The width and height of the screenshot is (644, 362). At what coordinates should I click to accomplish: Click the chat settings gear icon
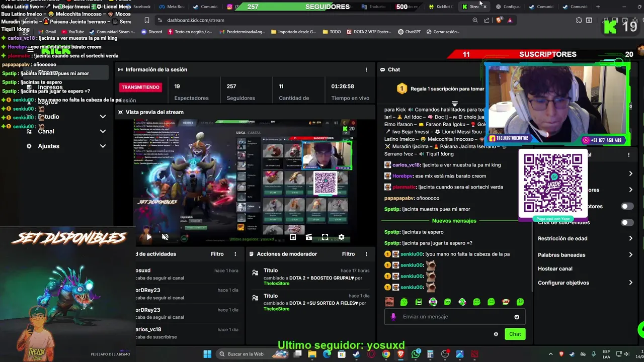496,334
